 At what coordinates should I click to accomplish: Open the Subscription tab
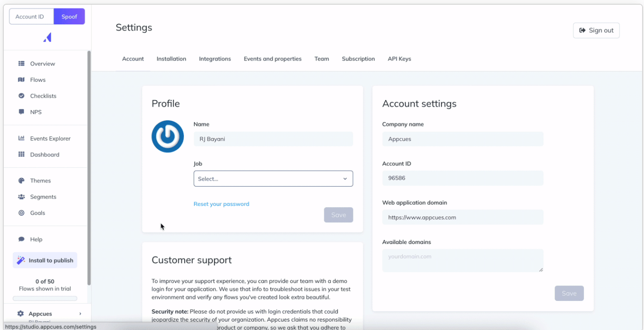358,59
